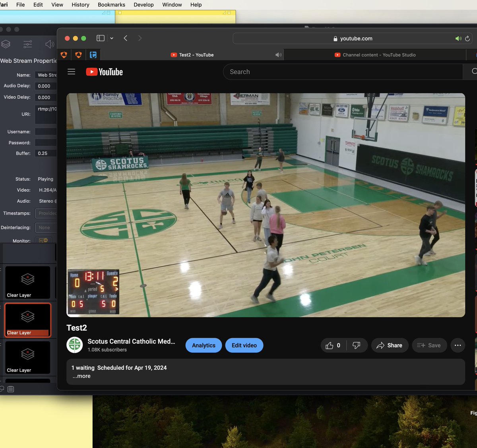Viewport: 477px width, 448px height.
Task: Open the Window menu
Action: pyautogui.click(x=172, y=5)
